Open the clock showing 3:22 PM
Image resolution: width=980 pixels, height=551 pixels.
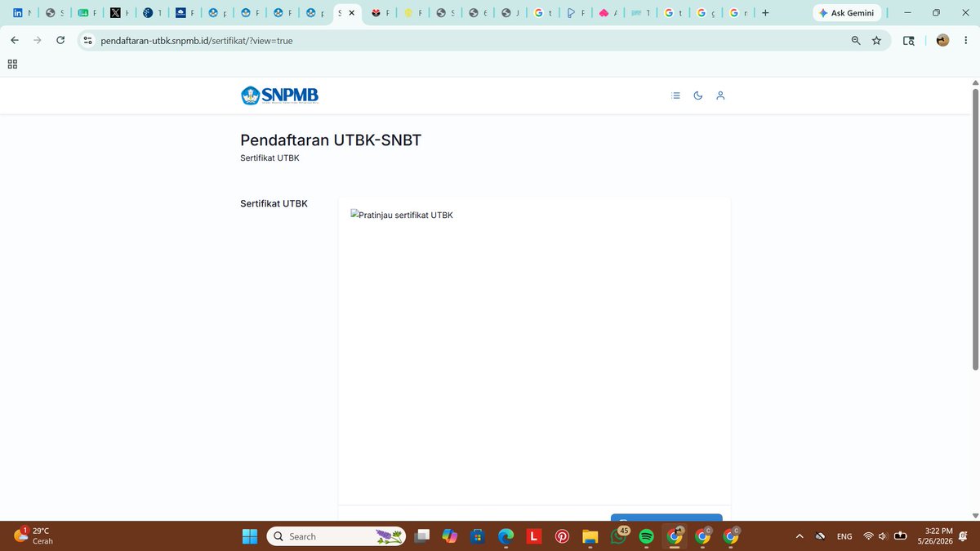point(934,536)
